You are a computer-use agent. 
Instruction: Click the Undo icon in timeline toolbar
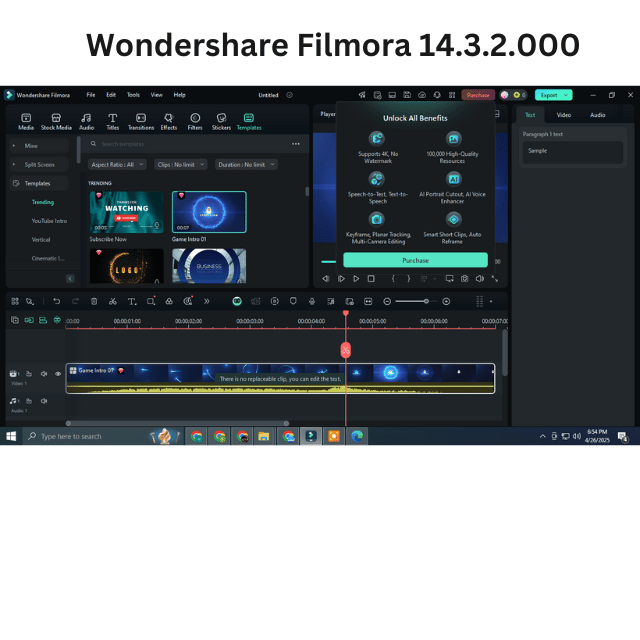pos(57,301)
